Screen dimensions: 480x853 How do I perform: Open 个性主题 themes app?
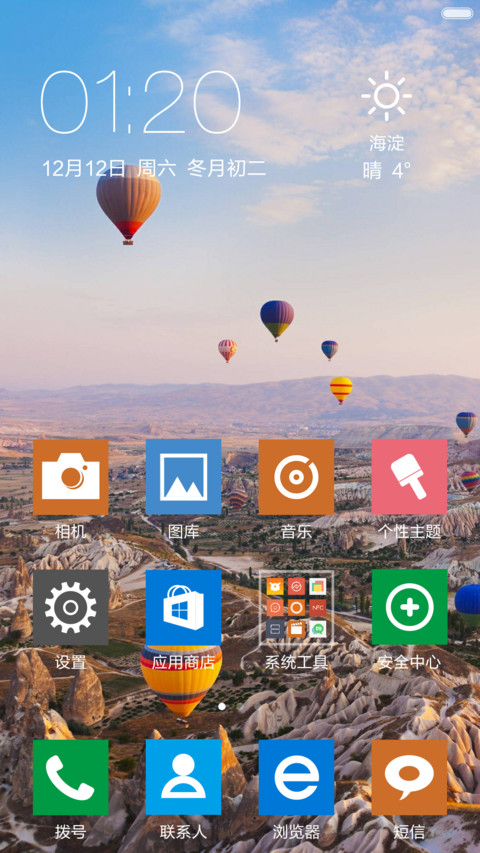coord(409,477)
